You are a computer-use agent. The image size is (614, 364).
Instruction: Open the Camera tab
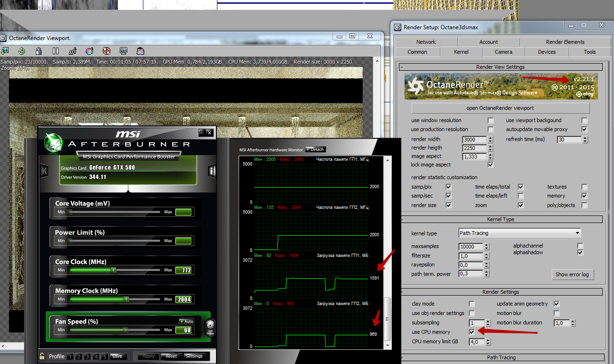click(503, 52)
